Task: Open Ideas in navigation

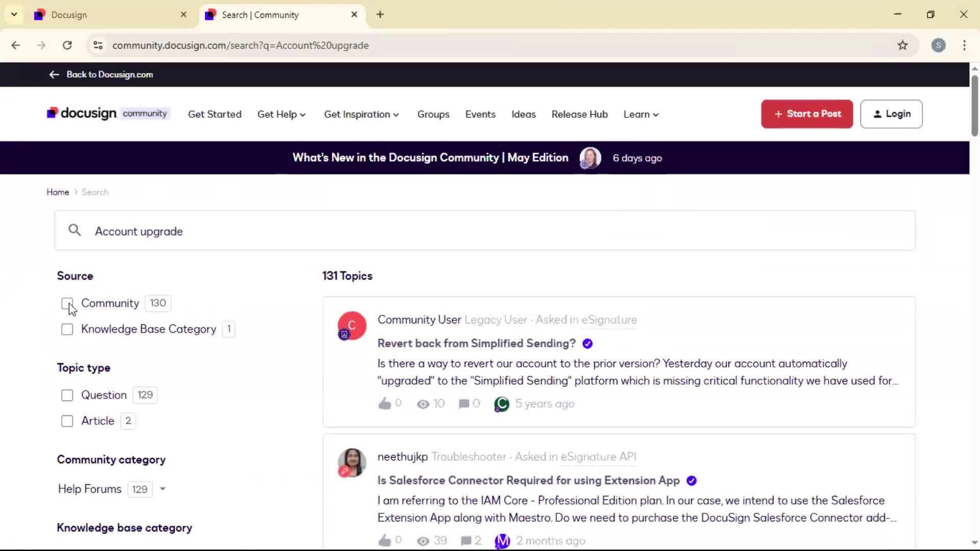Action: coord(524,114)
